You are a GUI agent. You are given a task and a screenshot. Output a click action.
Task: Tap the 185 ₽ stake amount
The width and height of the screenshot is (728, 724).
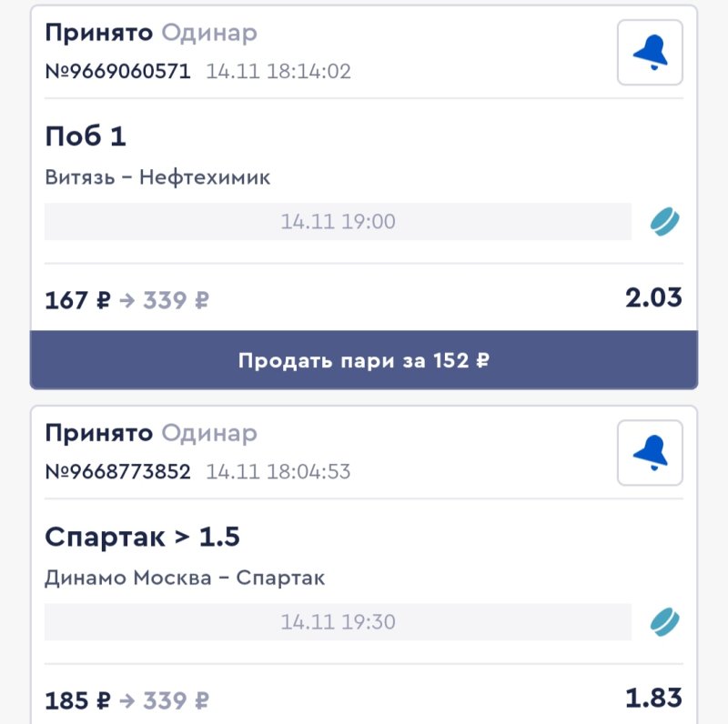point(77,701)
